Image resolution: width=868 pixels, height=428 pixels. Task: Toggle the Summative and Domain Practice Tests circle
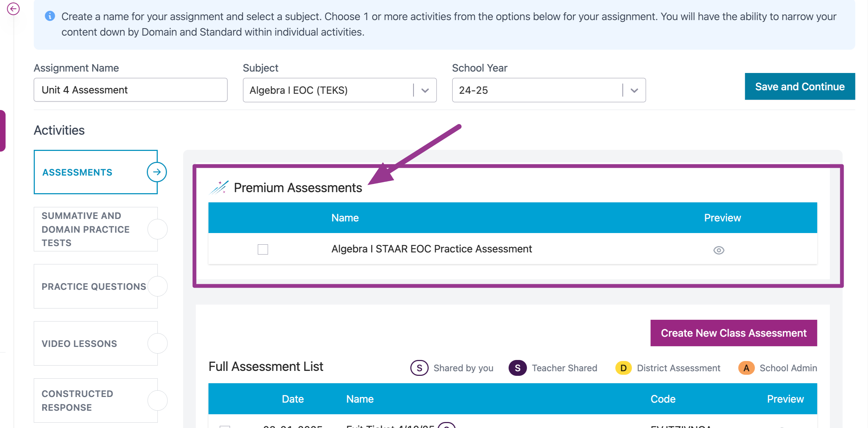[157, 229]
